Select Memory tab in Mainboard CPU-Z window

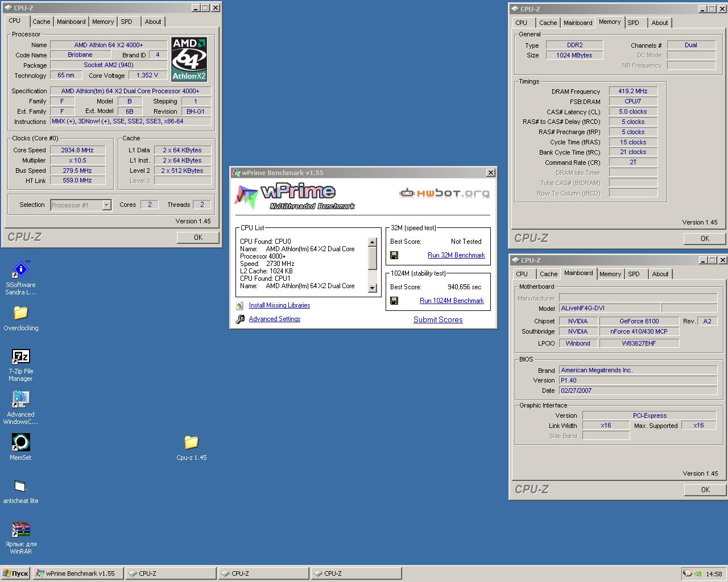pyautogui.click(x=610, y=274)
